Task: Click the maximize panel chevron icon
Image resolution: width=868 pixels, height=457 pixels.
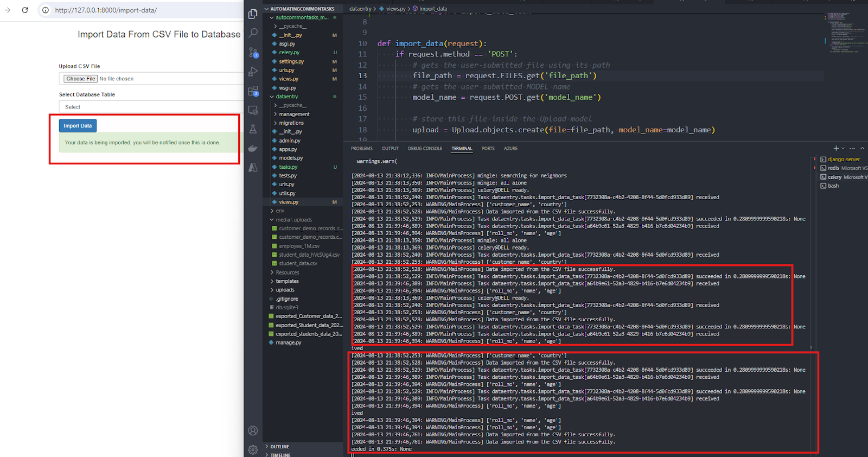Action: point(862,148)
